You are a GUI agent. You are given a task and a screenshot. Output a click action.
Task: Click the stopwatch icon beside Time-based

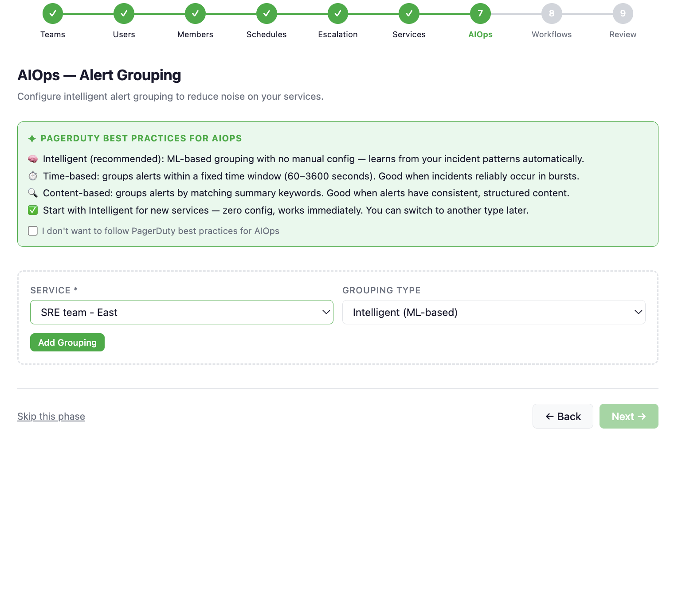(33, 176)
